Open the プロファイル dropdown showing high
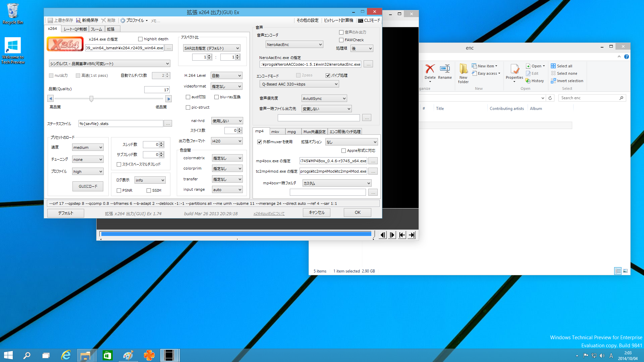Screen dimensions: 644x362 click(88, 172)
